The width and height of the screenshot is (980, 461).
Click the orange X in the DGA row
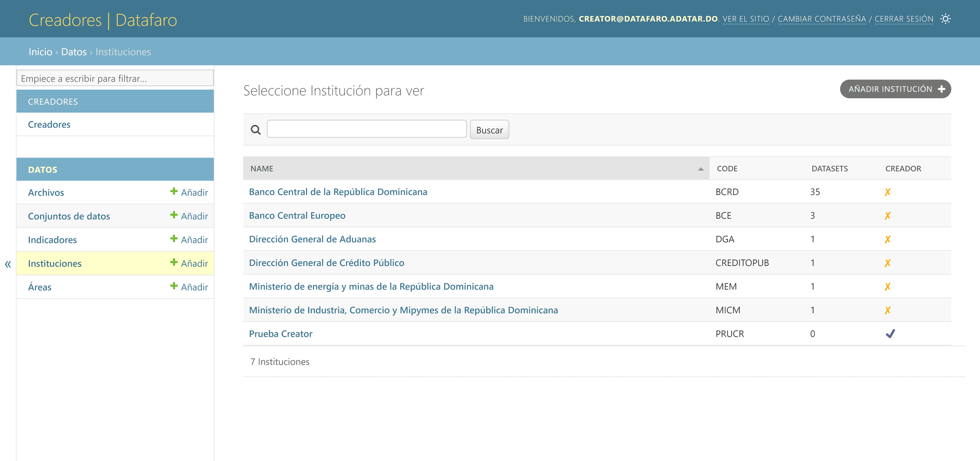[x=887, y=239]
